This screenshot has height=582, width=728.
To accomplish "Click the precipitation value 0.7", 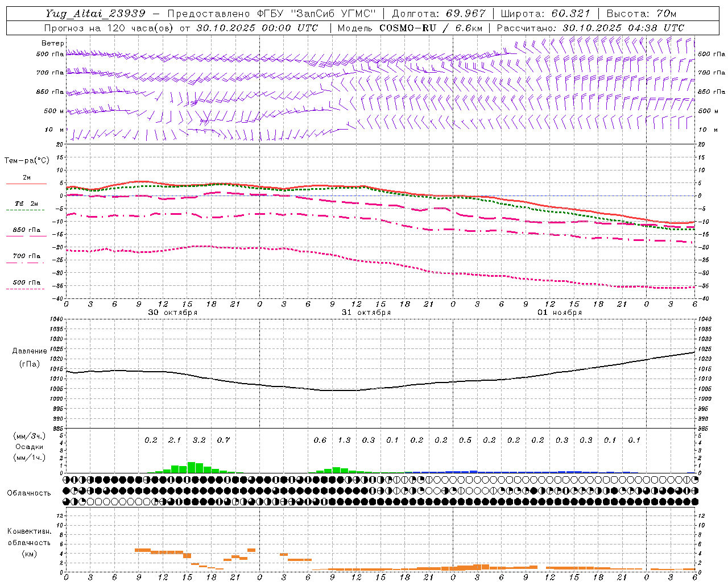I will 224,440.
